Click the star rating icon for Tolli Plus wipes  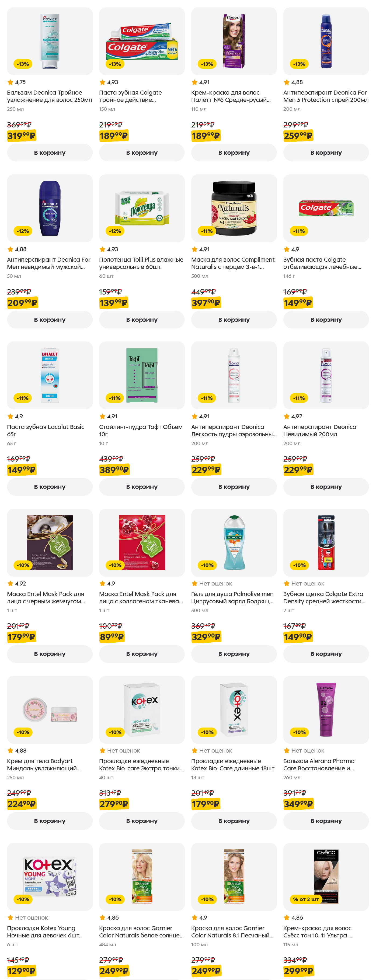coord(102,250)
